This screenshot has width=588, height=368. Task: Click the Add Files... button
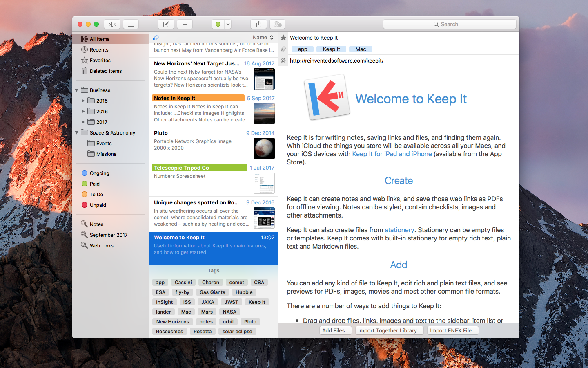336,330
